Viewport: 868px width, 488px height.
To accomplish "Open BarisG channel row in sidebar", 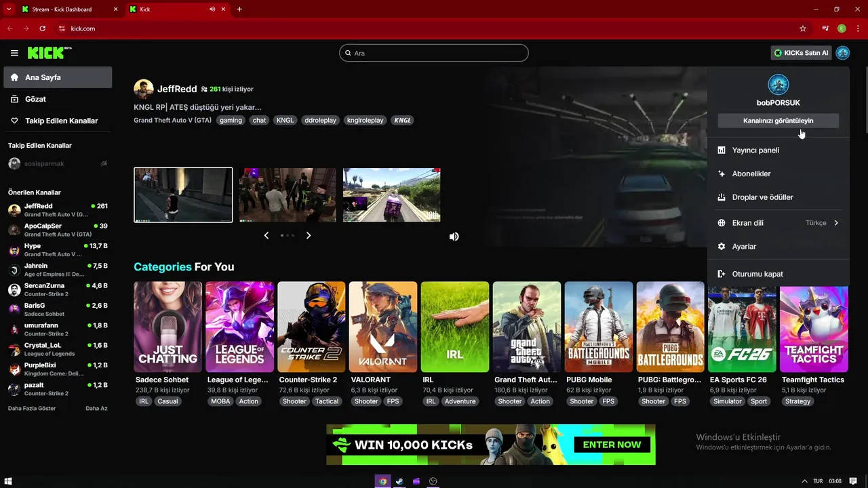I will (x=58, y=310).
